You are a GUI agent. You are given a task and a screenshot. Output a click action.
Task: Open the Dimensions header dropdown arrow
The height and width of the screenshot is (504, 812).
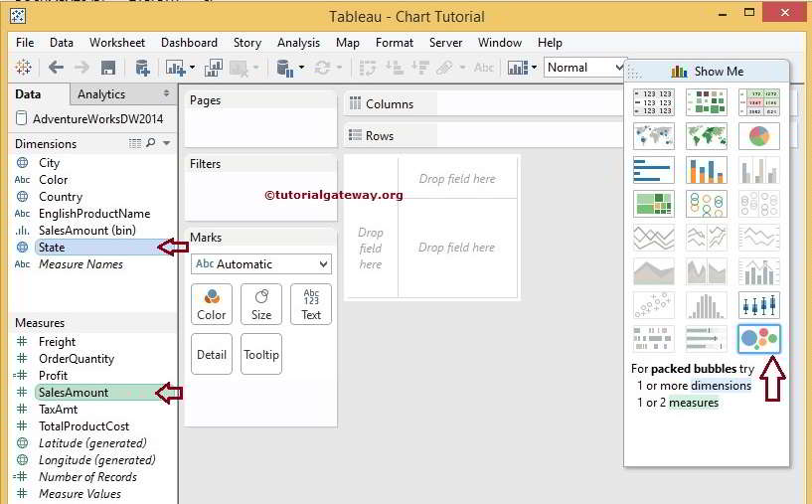coord(167,143)
